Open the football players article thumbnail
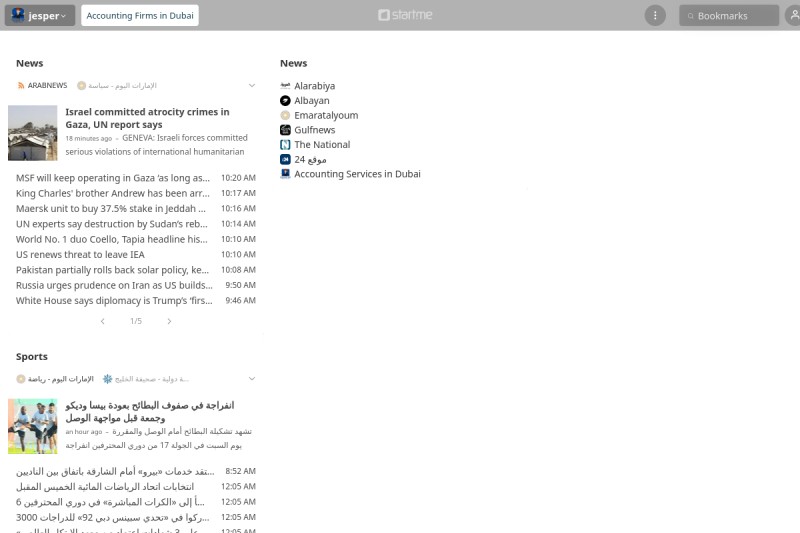Image resolution: width=800 pixels, height=533 pixels. click(x=33, y=426)
